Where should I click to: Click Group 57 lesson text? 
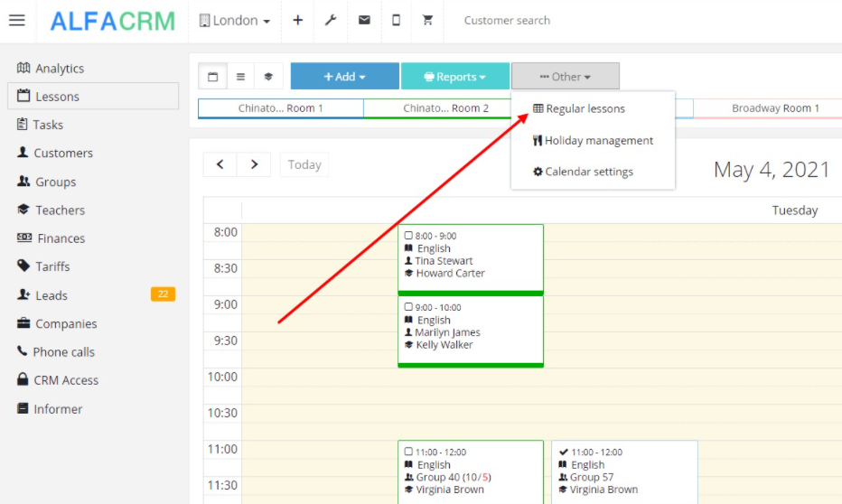592,477
